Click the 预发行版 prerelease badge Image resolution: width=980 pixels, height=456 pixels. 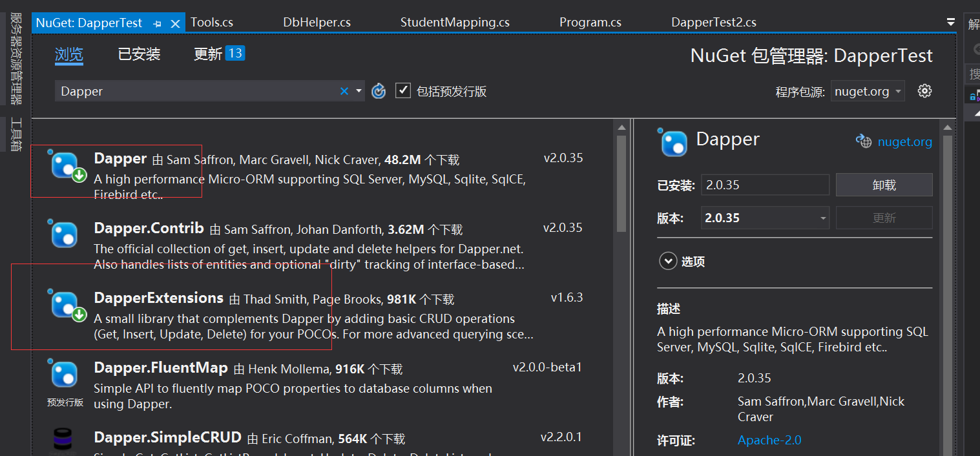[x=65, y=402]
